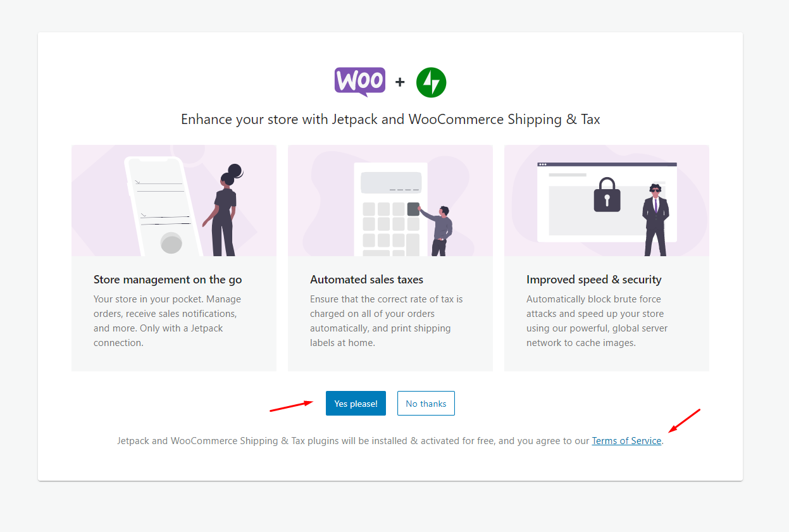Click the Yes please! button
The width and height of the screenshot is (789, 532).
[356, 404]
